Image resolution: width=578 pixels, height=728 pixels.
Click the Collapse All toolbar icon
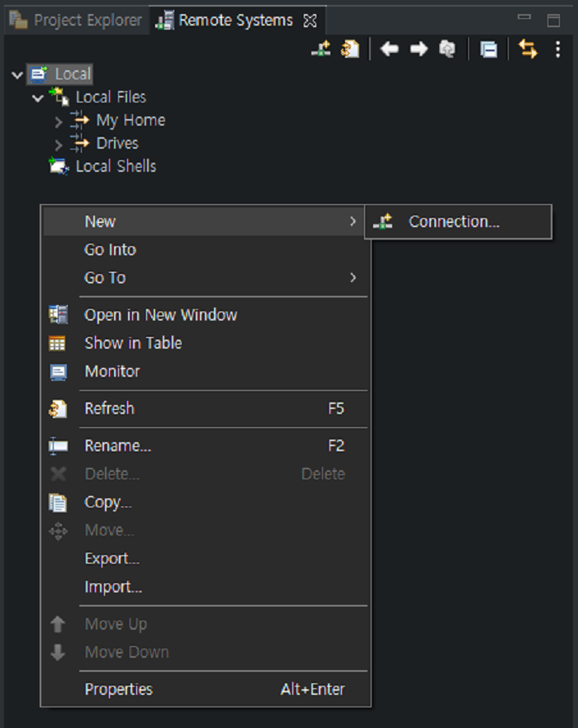[x=489, y=50]
